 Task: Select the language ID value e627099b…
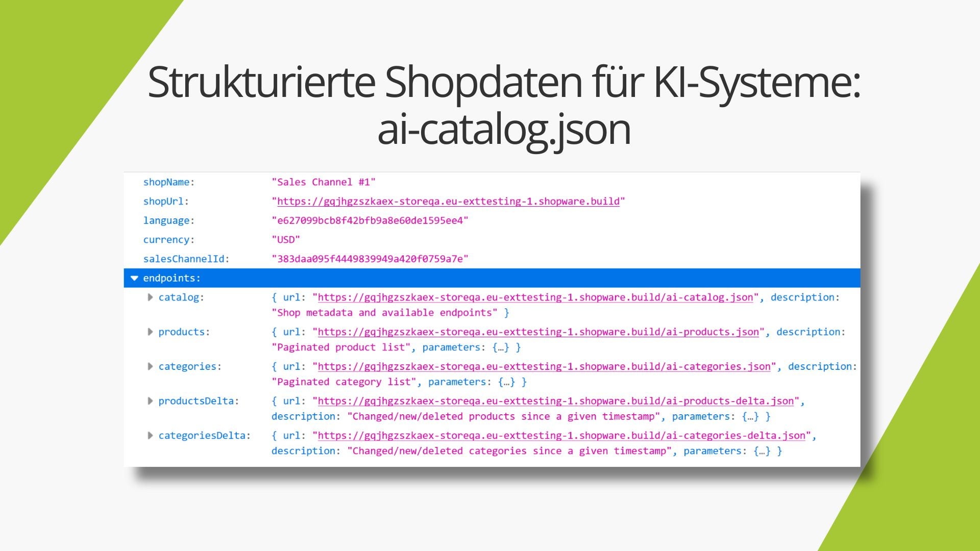coord(370,220)
